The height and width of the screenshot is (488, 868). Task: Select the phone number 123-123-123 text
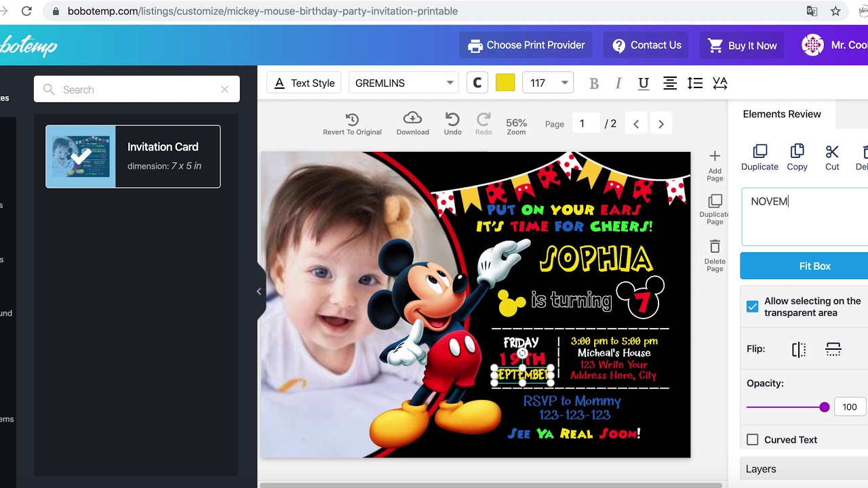(x=574, y=415)
